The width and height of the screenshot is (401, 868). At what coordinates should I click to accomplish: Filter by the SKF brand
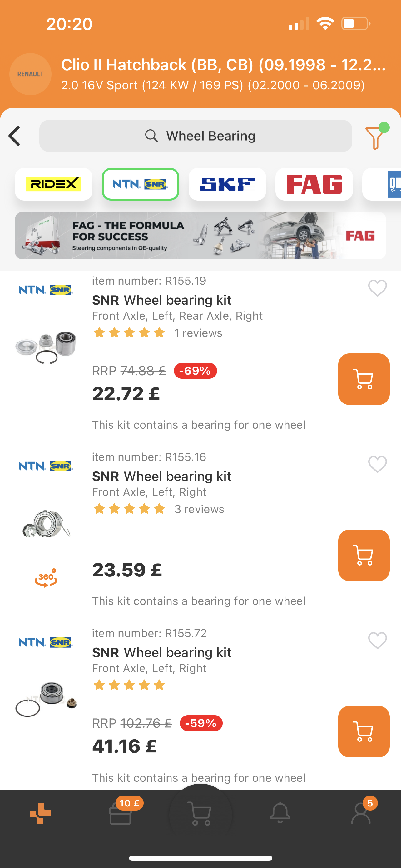[227, 184]
